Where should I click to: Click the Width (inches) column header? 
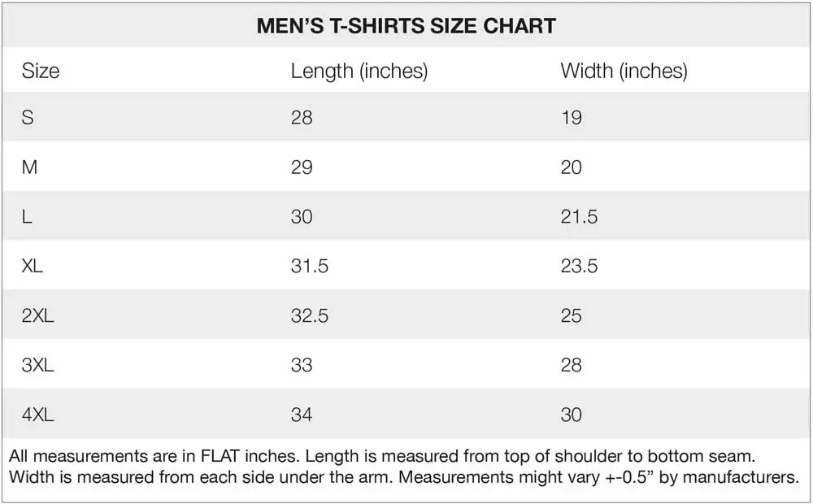624,72
